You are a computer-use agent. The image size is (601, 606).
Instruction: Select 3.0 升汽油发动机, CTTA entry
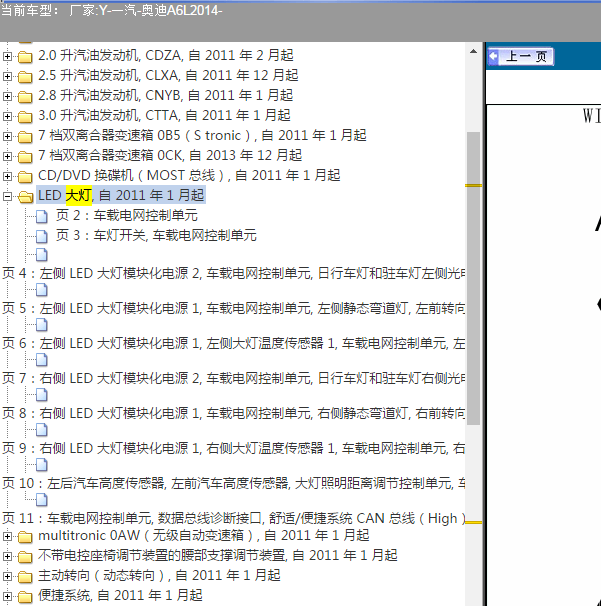click(164, 116)
